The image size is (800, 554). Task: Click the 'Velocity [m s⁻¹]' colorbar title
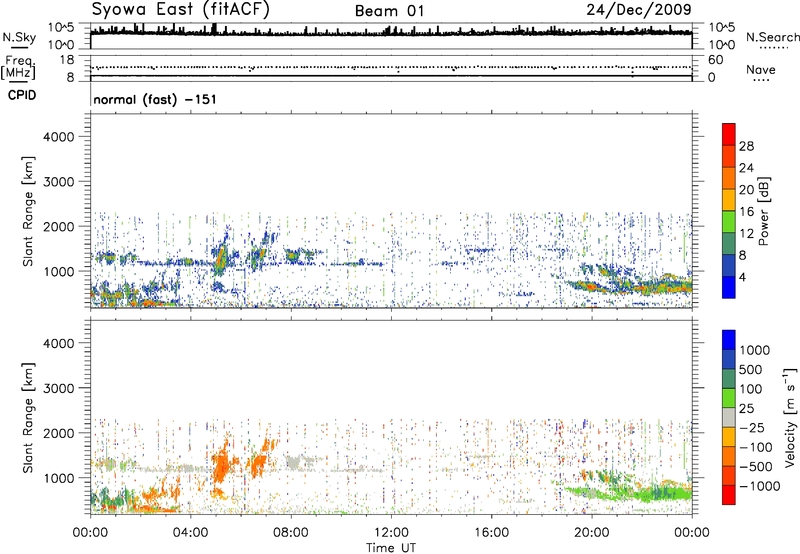tap(790, 417)
